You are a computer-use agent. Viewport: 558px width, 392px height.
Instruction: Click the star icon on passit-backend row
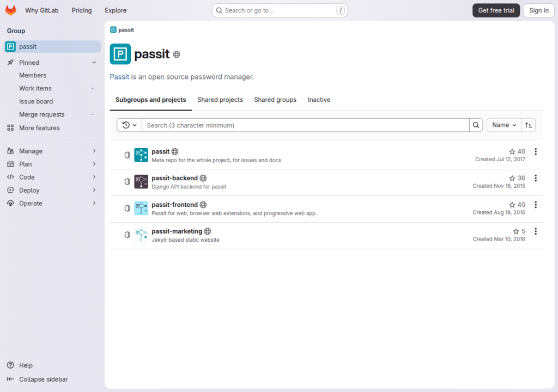pos(512,178)
